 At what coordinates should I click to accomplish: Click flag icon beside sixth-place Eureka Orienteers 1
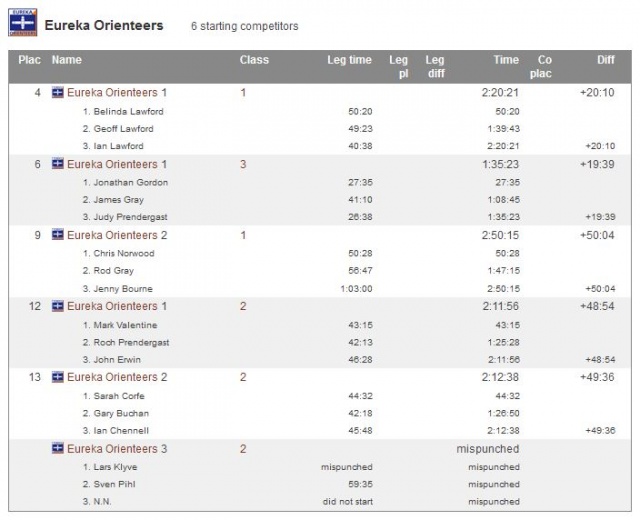58,164
